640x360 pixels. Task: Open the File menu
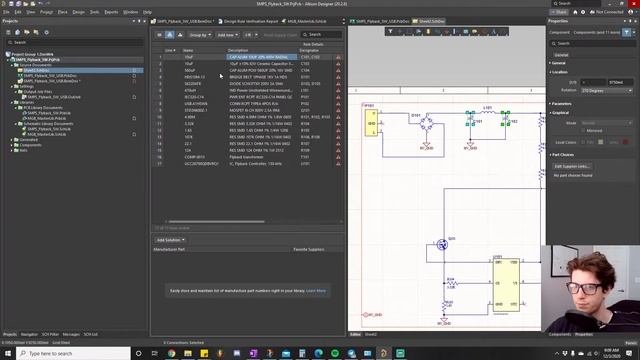coord(6,12)
